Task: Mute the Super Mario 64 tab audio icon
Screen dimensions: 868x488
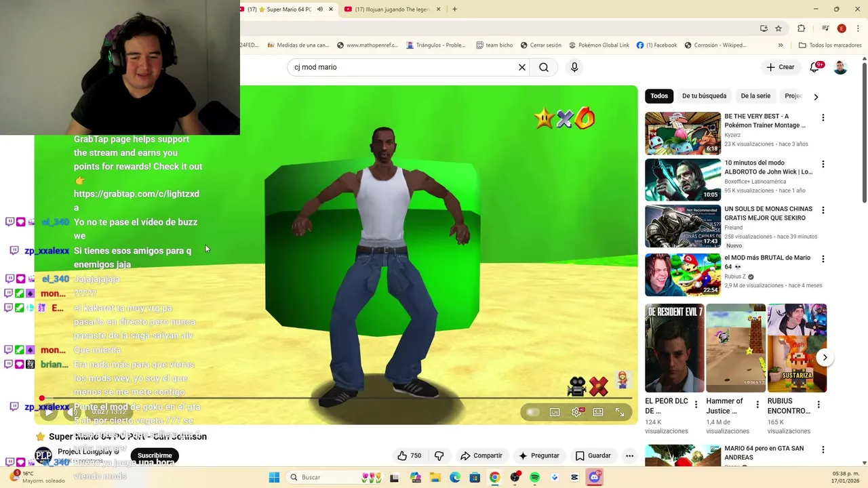Action: point(320,9)
